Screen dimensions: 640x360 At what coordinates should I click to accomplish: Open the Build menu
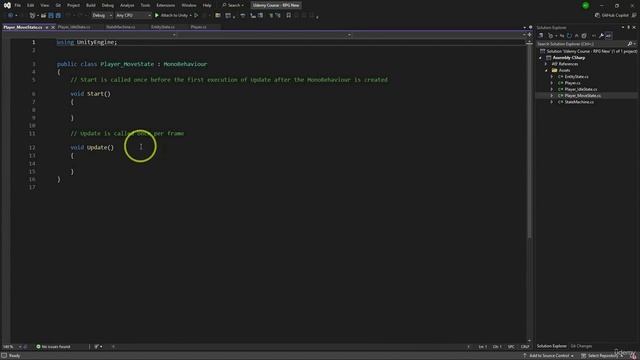tap(91, 5)
